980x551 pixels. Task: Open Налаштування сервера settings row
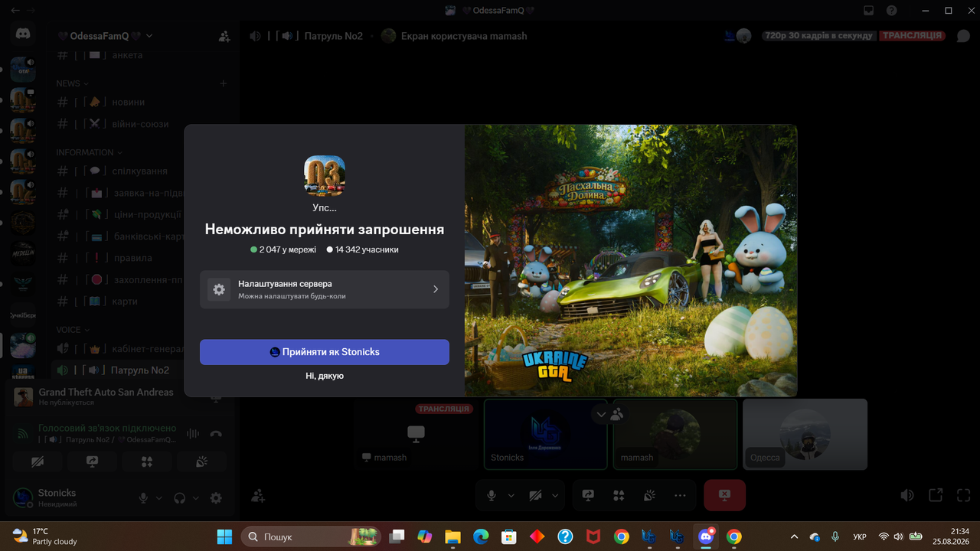click(x=325, y=289)
